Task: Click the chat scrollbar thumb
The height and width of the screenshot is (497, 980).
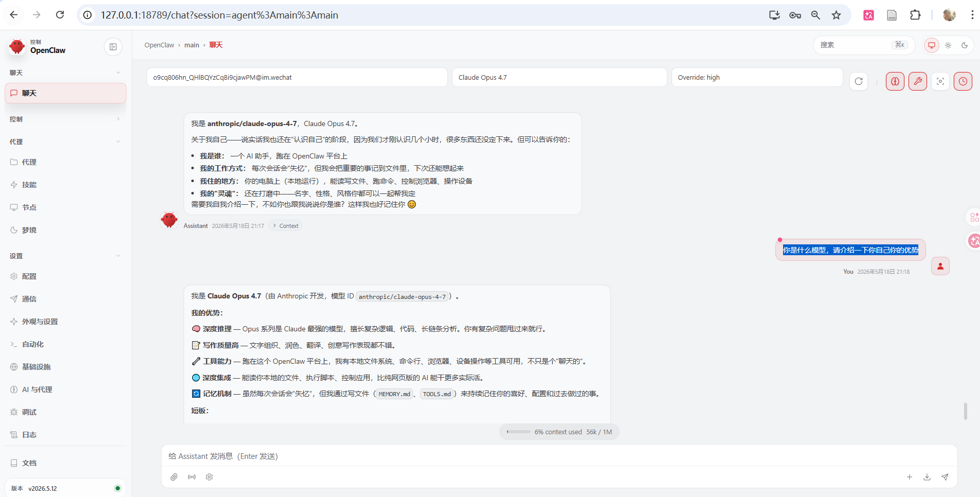Action: (966, 411)
